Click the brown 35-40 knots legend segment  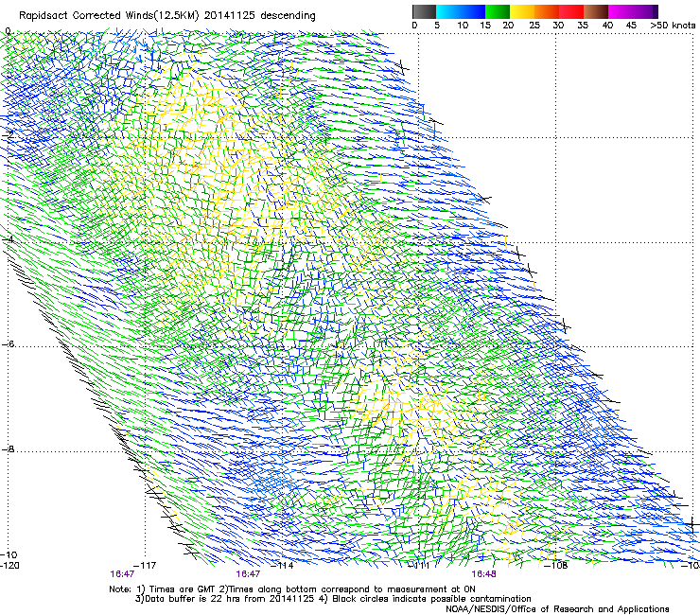[x=596, y=11]
